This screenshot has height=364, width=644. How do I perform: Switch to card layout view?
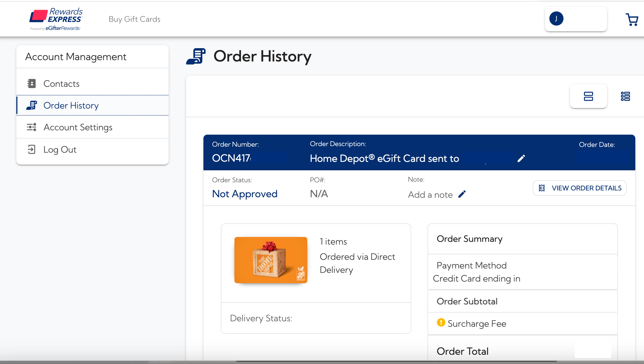click(x=588, y=96)
